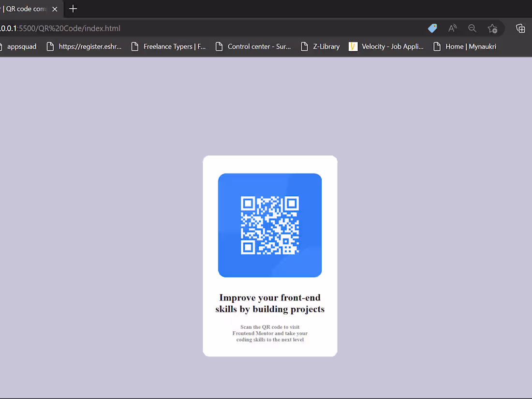
Task: Click the yellow Velocity bookmark favicon
Action: click(x=353, y=46)
